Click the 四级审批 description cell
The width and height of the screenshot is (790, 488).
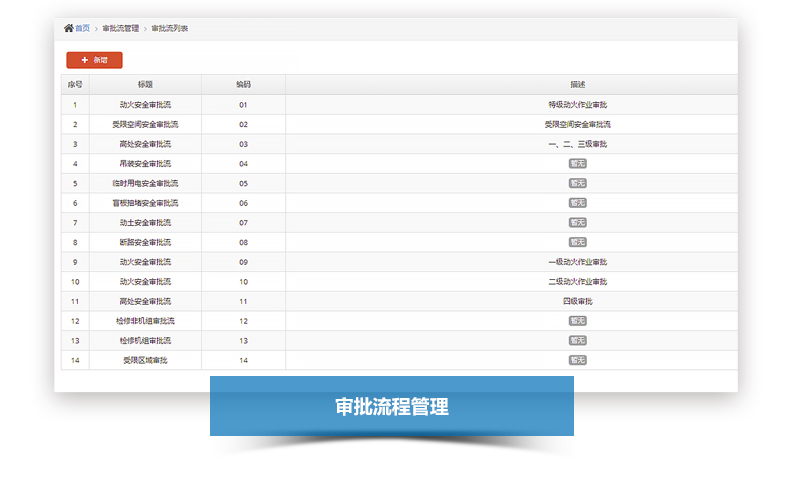(577, 301)
